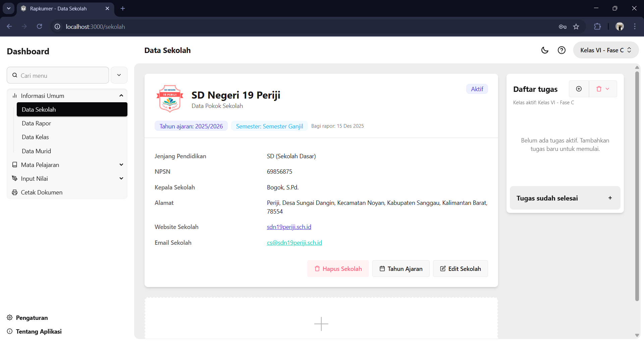The width and height of the screenshot is (644, 342).
Task: Select Data Rapor in the sidebar
Action: click(37, 123)
